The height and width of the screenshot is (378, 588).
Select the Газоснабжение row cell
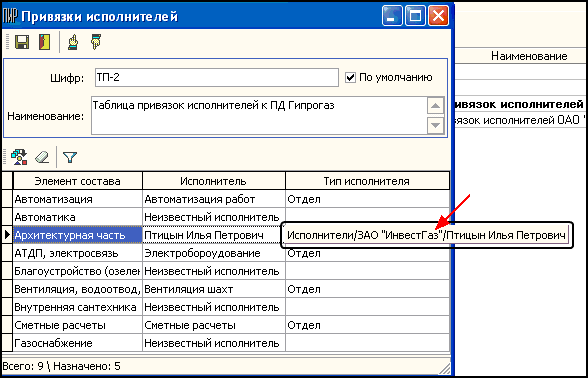point(78,343)
